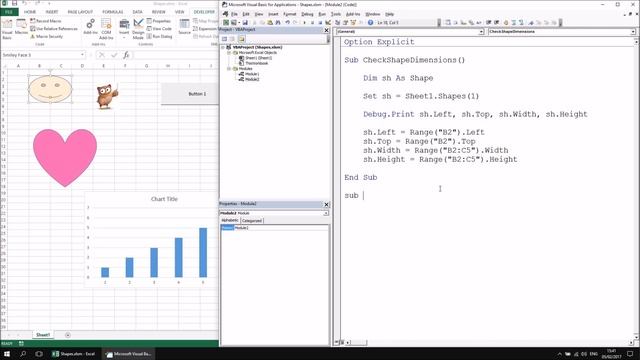Viewport: 640px width, 360px height.
Task: Open the FILE backstage tab in Excel
Action: click(x=9, y=12)
